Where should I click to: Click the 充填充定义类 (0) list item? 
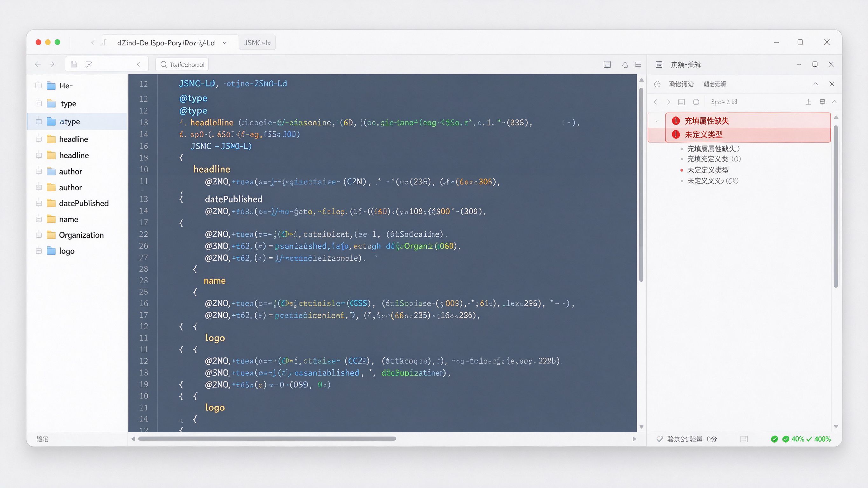pos(714,159)
